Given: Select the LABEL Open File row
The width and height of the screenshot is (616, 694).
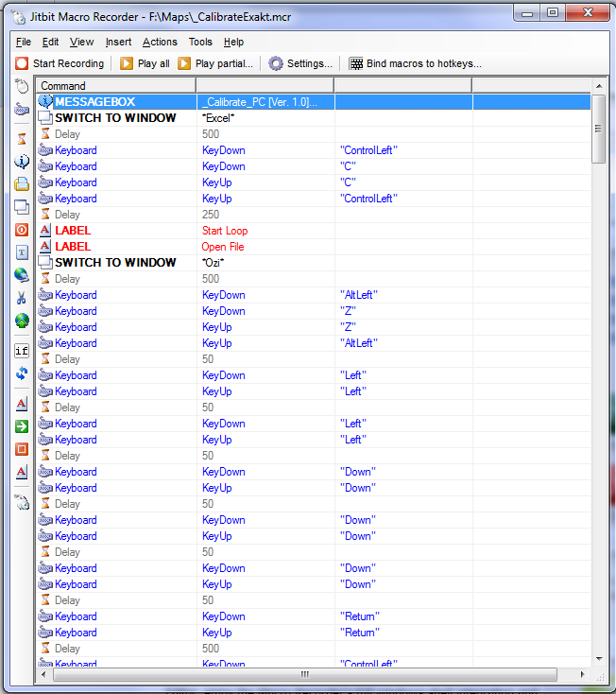Looking at the screenshot, I should [x=314, y=247].
